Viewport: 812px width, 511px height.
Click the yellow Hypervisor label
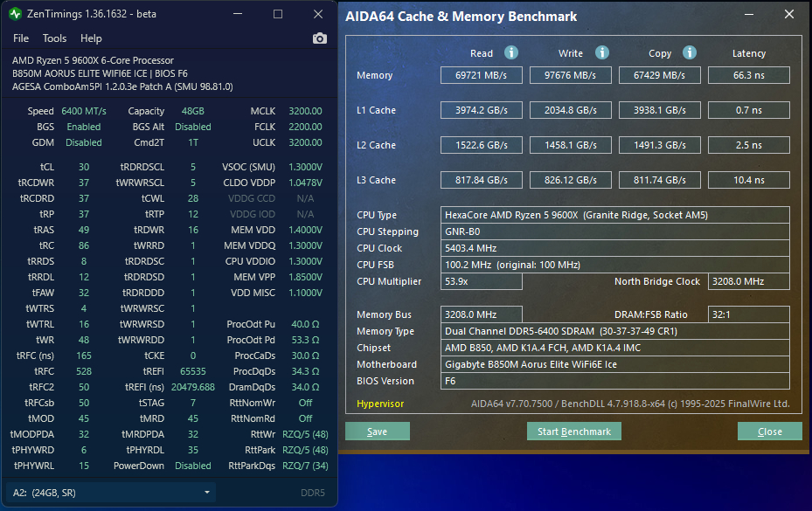click(380, 404)
